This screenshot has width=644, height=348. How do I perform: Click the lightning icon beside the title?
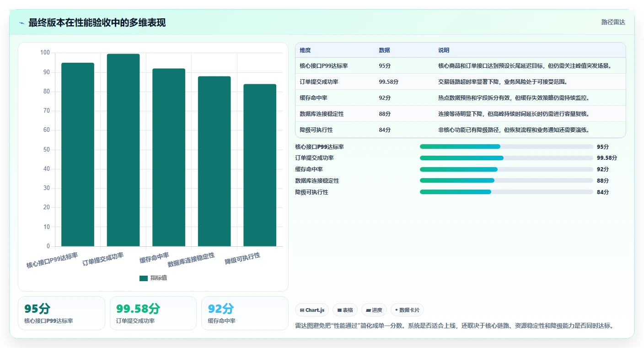click(22, 23)
